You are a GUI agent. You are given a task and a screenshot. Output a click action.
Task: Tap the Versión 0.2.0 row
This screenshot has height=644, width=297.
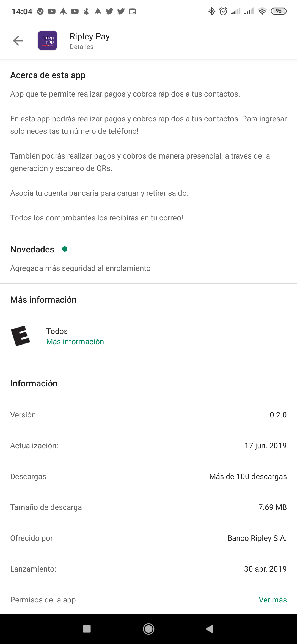148,415
